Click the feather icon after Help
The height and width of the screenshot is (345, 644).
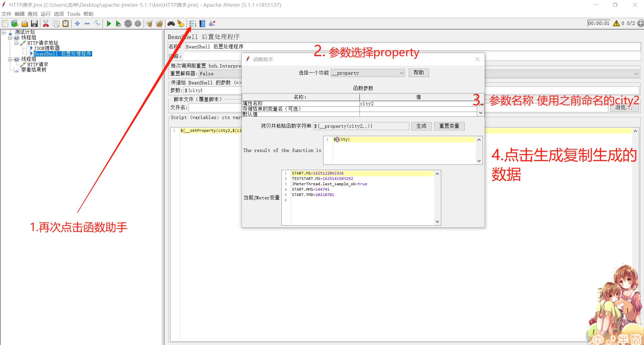212,24
